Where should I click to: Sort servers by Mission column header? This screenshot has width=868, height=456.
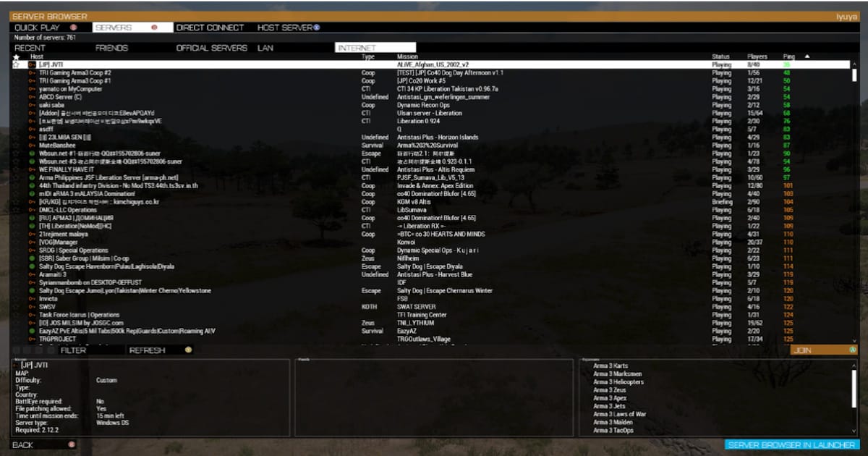click(x=407, y=56)
